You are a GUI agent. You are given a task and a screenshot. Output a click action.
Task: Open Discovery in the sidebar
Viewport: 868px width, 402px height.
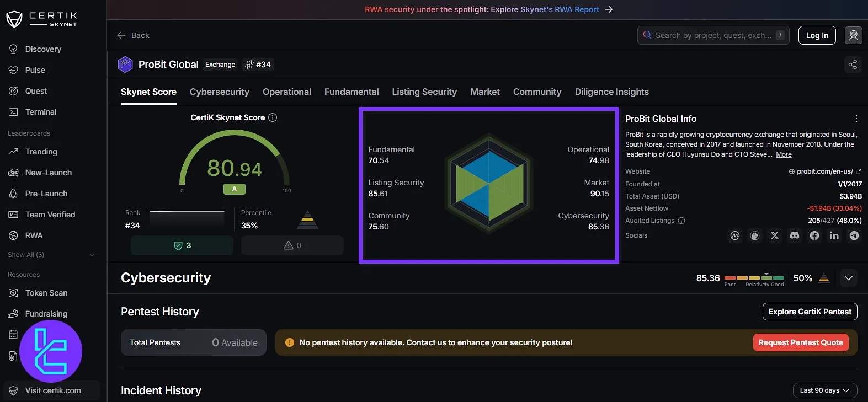[x=43, y=49]
